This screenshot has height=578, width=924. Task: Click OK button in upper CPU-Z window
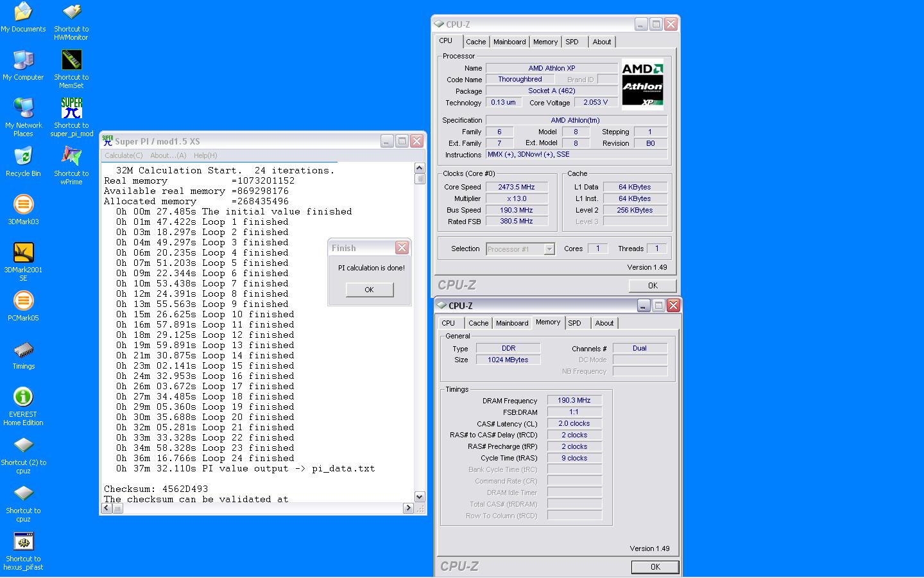[653, 286]
